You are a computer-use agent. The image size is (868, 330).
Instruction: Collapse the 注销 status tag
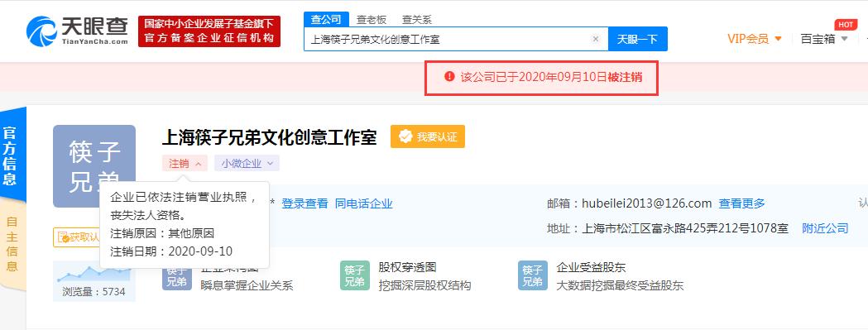185,163
